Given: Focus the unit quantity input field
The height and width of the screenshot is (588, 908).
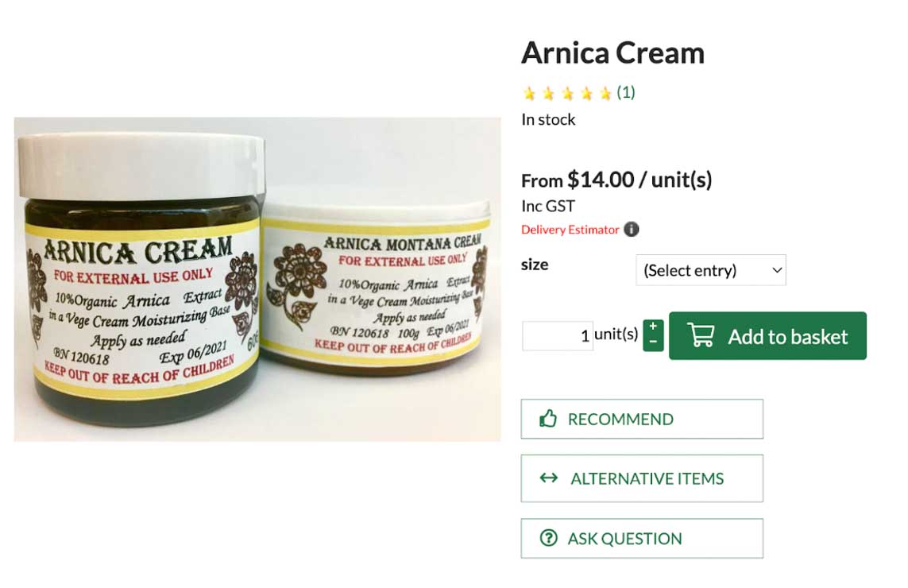Looking at the screenshot, I should [x=557, y=335].
